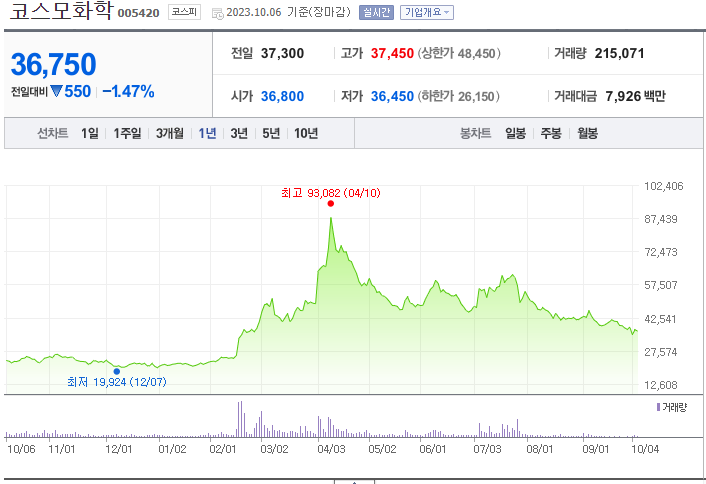Click the 봉차트 label
The width and height of the screenshot is (706, 484).
(475, 133)
